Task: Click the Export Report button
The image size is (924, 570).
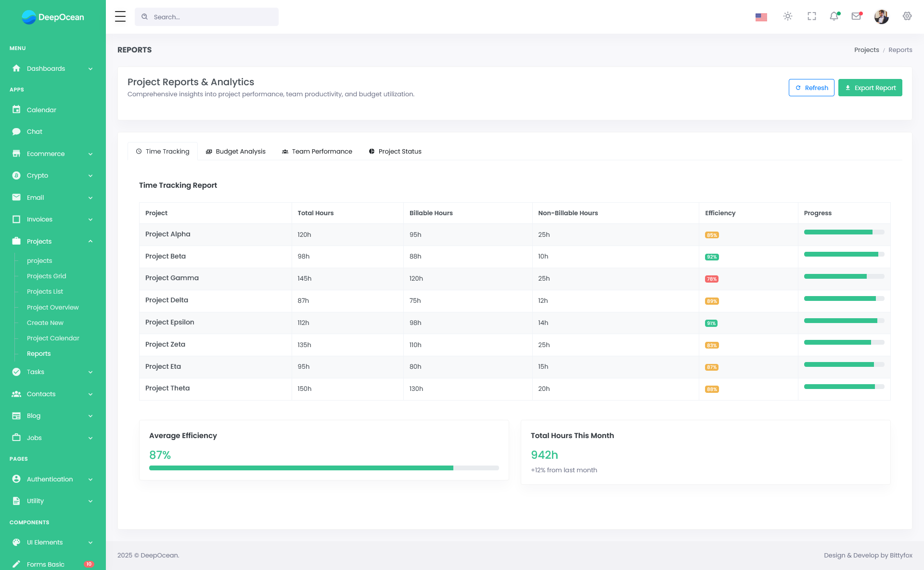Action: (870, 88)
